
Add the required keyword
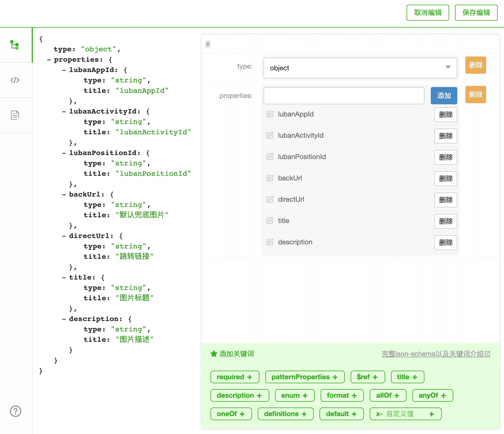point(235,377)
